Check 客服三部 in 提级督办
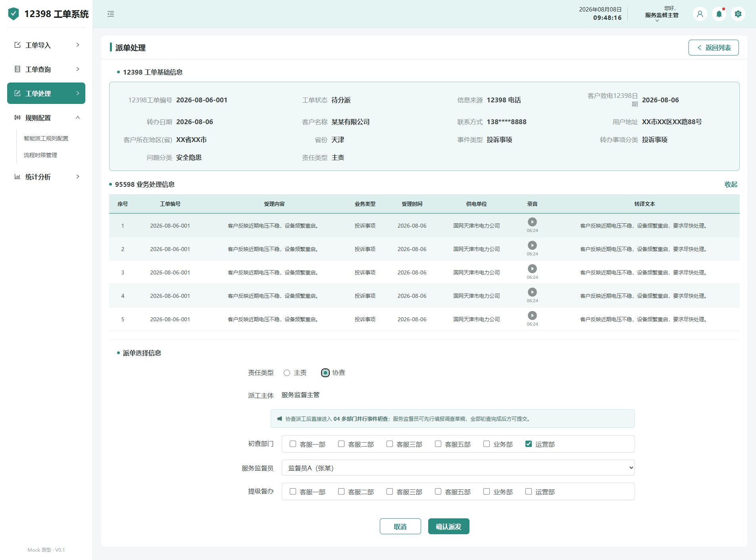756x560 pixels. [390, 491]
